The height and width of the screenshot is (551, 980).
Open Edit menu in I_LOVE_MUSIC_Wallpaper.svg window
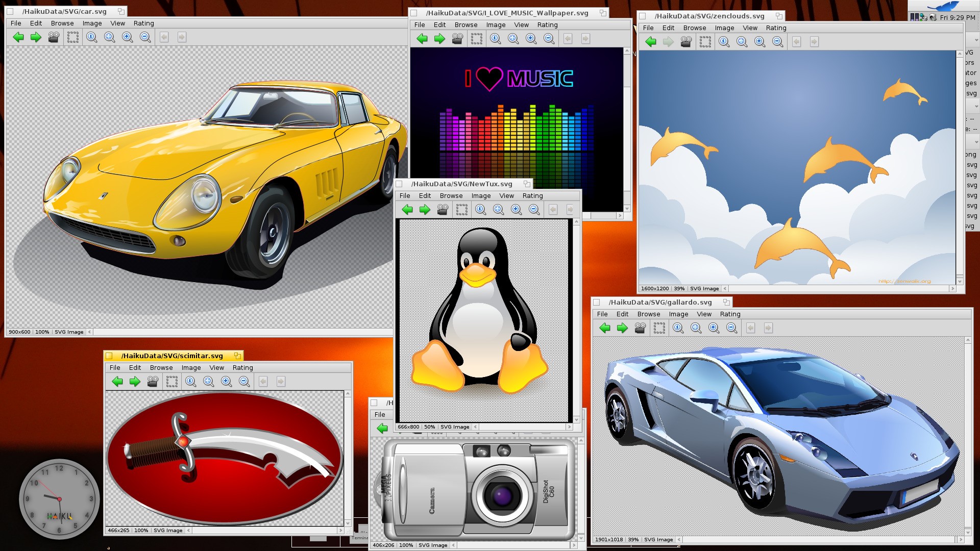[x=439, y=25]
